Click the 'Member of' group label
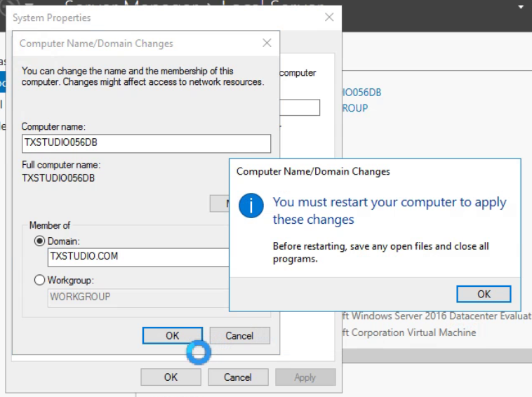The width and height of the screenshot is (532, 397). click(50, 225)
